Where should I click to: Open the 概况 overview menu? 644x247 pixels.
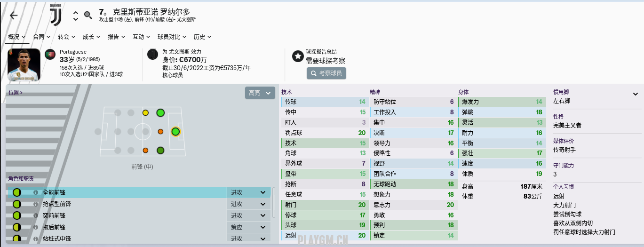[17, 37]
